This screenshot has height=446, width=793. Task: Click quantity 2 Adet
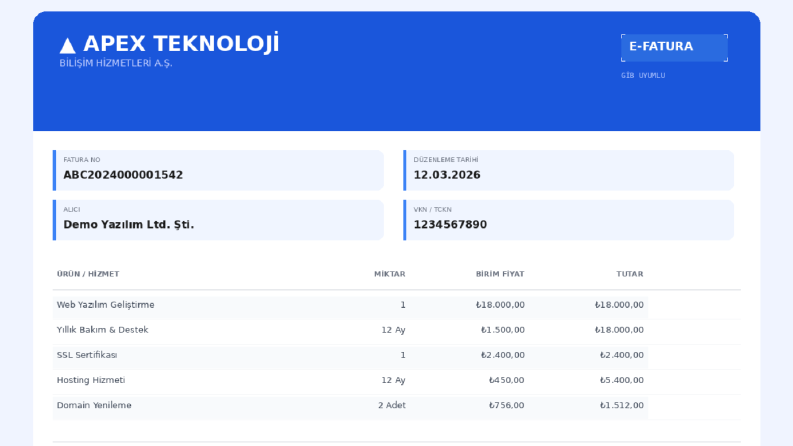(392, 405)
